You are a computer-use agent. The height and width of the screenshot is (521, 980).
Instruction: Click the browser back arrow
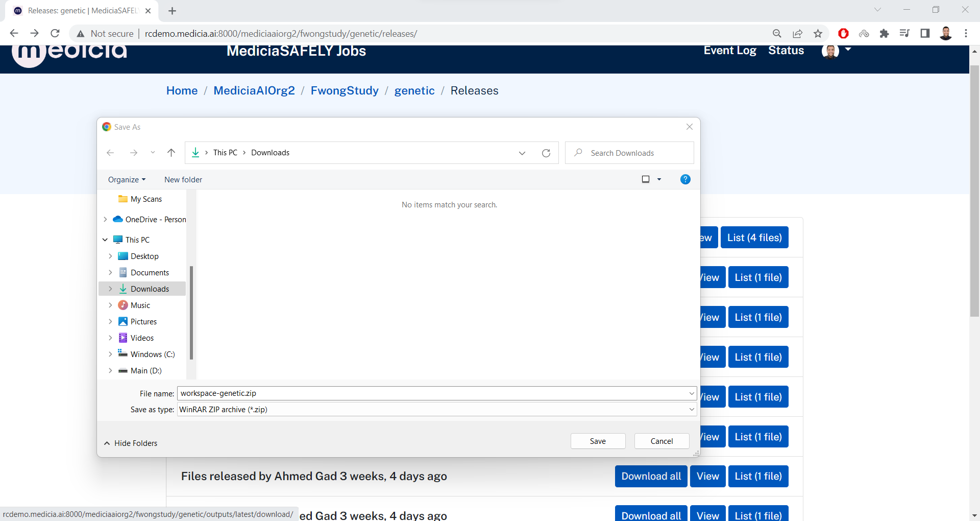(x=14, y=33)
